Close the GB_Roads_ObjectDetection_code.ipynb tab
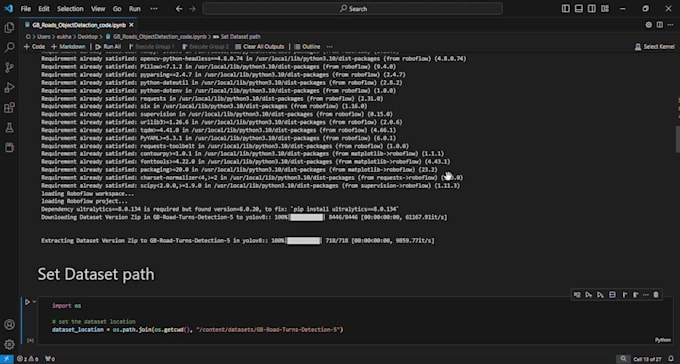The image size is (680, 364). (131, 25)
